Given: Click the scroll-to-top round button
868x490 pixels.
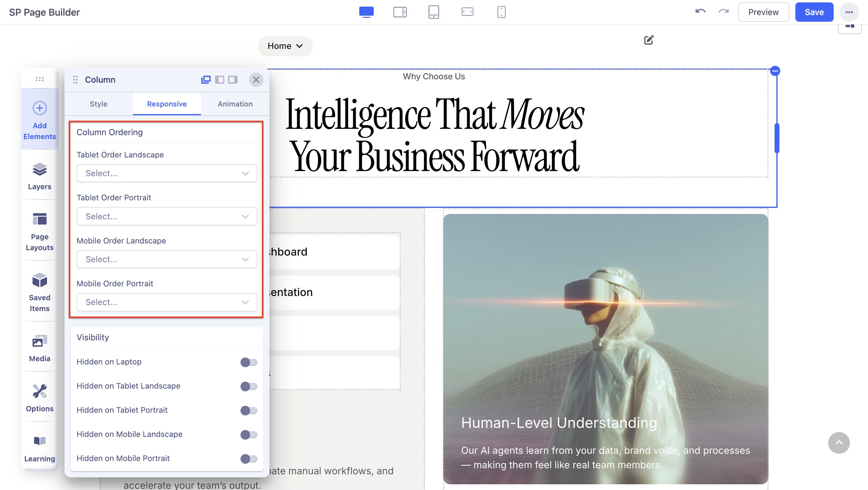Looking at the screenshot, I should (838, 442).
